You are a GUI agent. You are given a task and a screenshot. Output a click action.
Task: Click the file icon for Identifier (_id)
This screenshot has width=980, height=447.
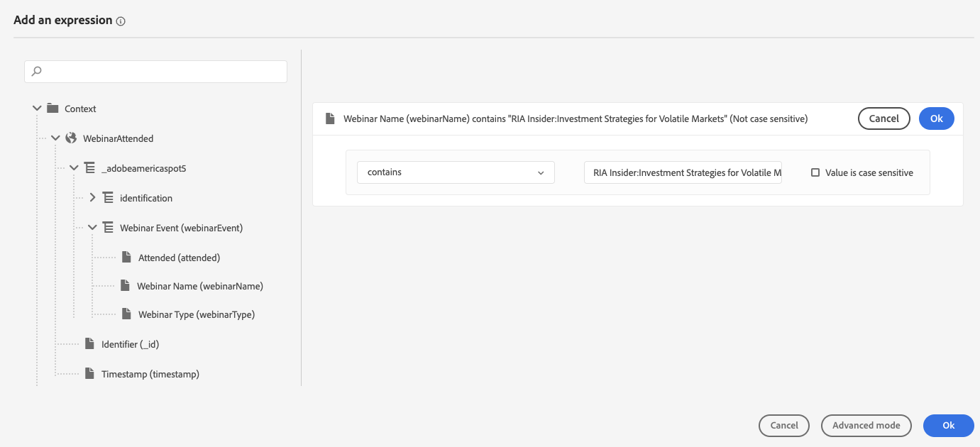[89, 343]
